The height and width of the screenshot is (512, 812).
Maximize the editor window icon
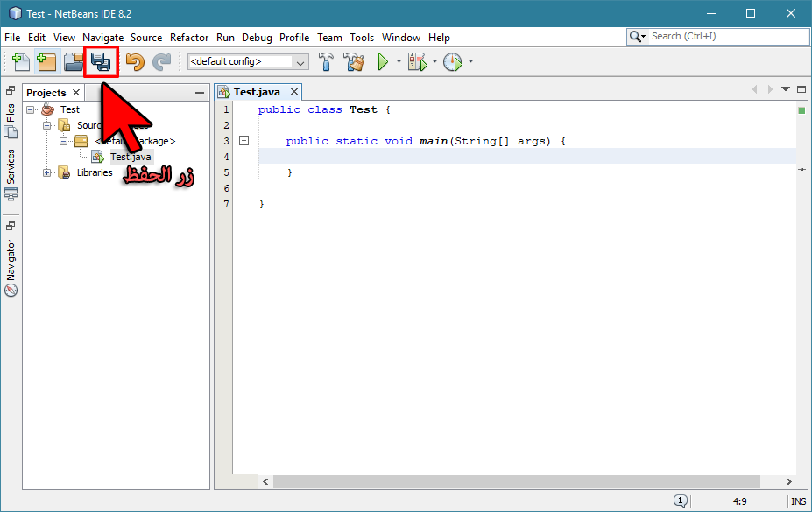point(801,89)
